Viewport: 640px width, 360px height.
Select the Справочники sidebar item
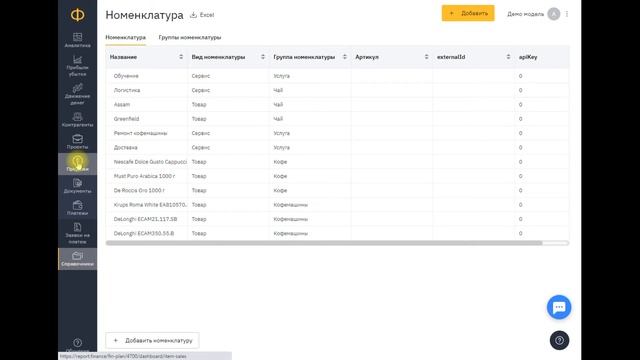78,259
